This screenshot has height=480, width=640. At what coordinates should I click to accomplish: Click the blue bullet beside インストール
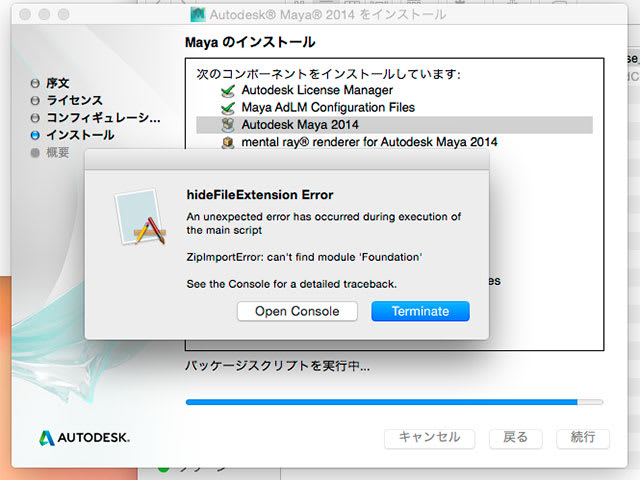tap(35, 136)
